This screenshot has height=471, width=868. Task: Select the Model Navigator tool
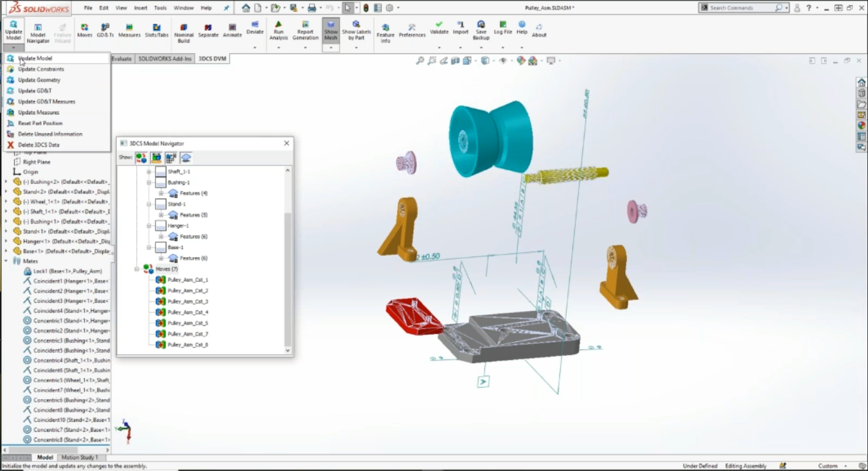37,30
